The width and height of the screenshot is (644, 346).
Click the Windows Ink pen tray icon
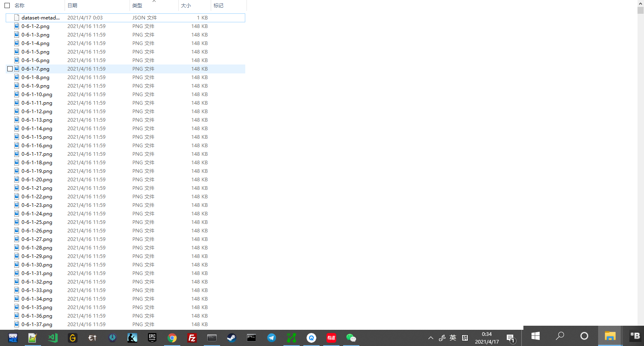442,337
